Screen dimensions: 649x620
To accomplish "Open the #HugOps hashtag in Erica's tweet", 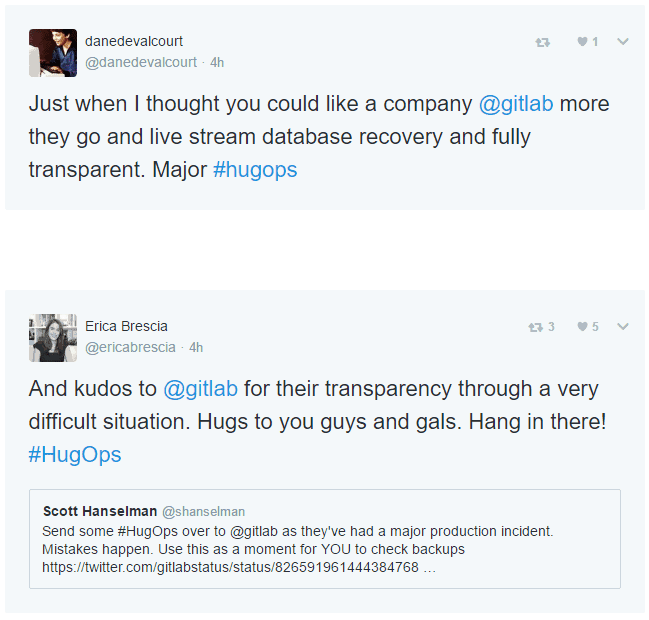I will (75, 455).
